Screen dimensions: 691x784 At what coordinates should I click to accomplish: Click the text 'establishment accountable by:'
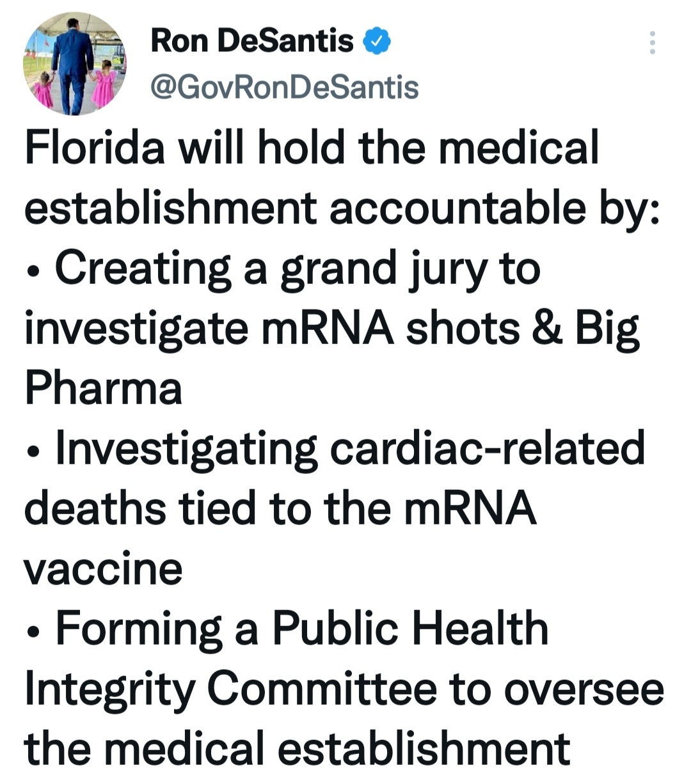[x=343, y=208]
